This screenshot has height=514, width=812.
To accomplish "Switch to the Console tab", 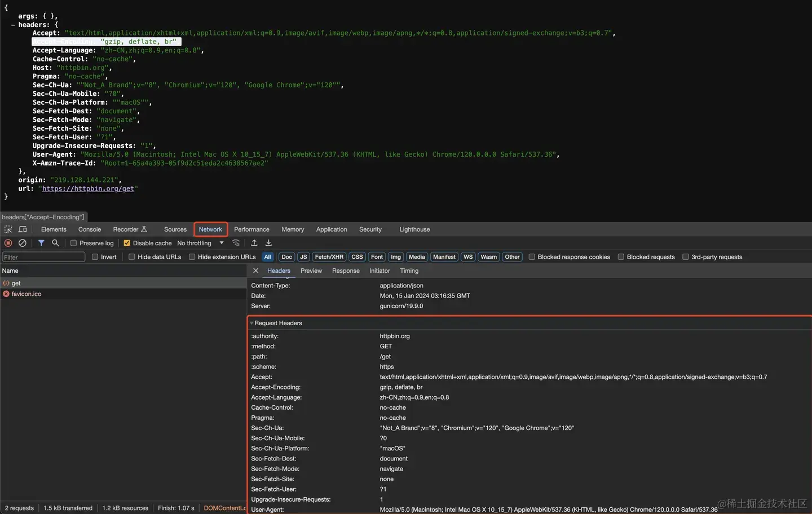I will pos(90,229).
